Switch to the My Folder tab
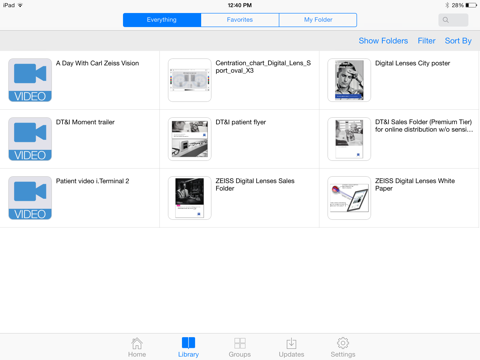Image resolution: width=480 pixels, height=360 pixels. 318,20
